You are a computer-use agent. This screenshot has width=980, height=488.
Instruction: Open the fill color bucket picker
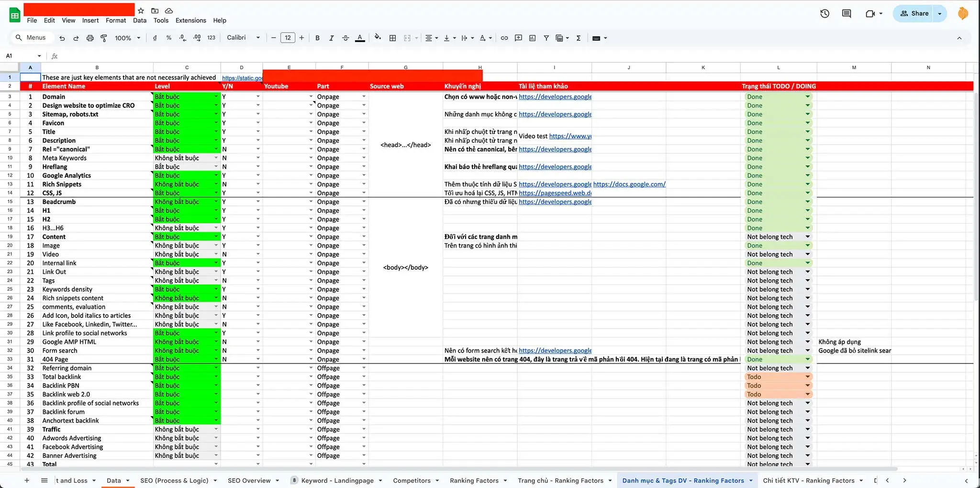click(378, 38)
